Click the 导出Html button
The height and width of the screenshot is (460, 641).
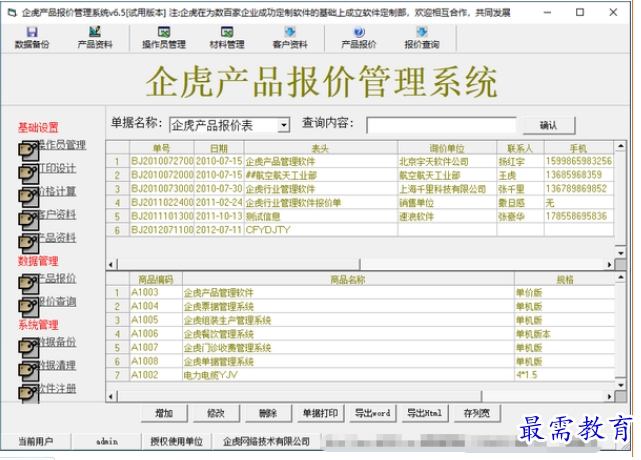click(425, 413)
